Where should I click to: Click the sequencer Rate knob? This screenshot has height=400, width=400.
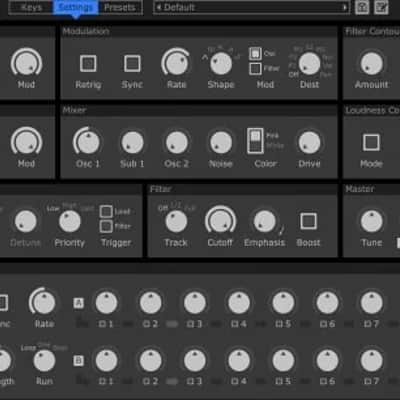point(44,302)
